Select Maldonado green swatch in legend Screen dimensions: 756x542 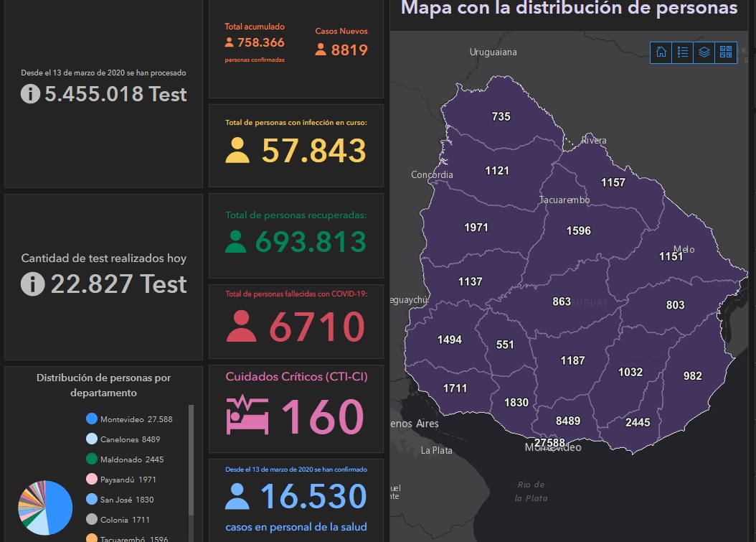pyautogui.click(x=91, y=459)
